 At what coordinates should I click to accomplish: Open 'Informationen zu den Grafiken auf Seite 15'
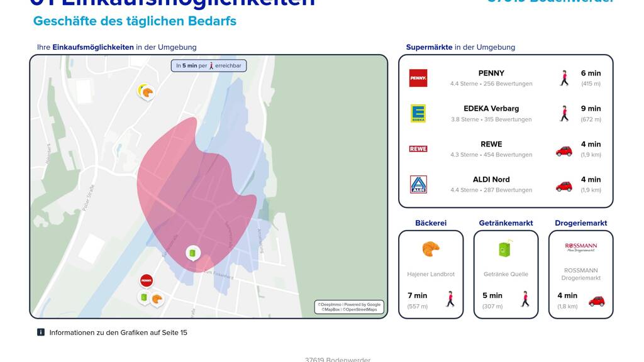coord(118,332)
